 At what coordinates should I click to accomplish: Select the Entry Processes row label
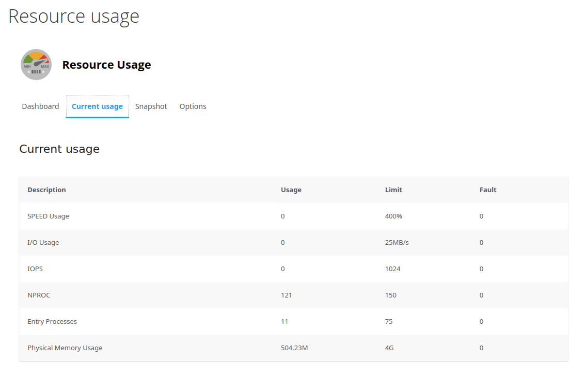(x=52, y=321)
